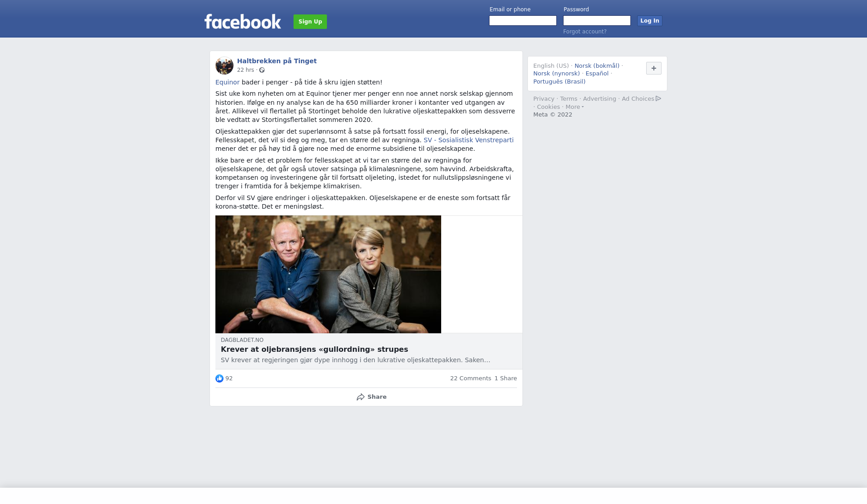Expand the More footer dropdown

tap(574, 107)
